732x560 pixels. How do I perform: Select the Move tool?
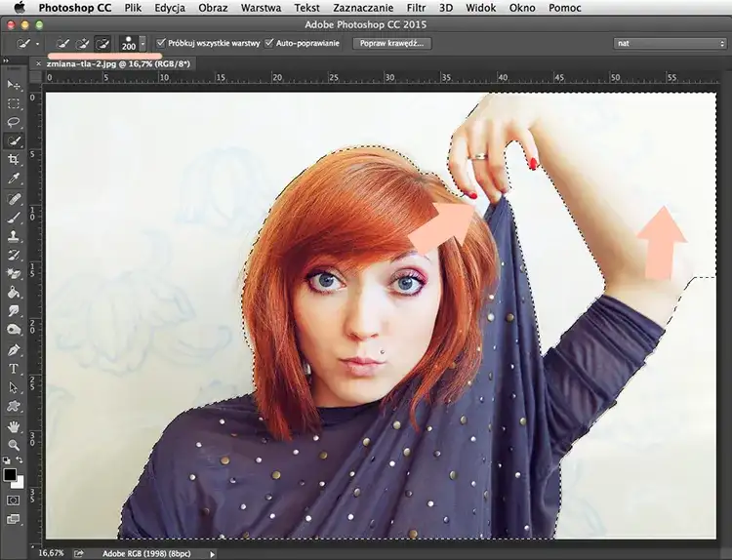click(14, 86)
